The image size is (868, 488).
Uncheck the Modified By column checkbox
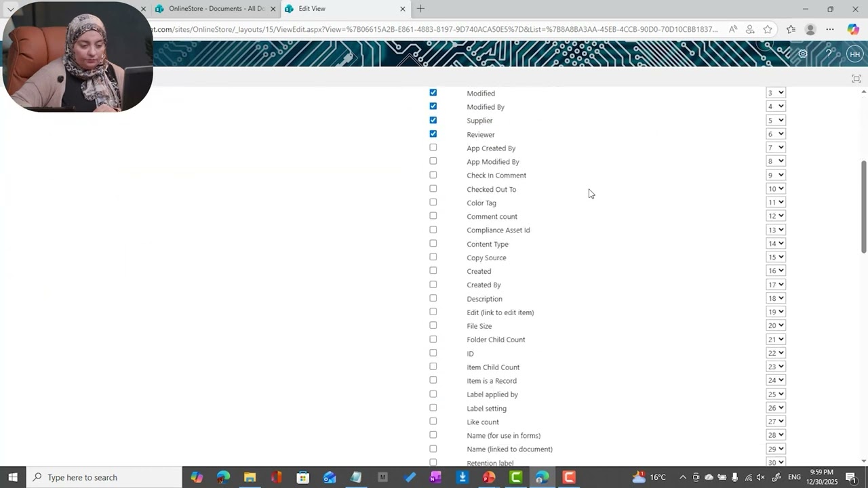point(433,106)
